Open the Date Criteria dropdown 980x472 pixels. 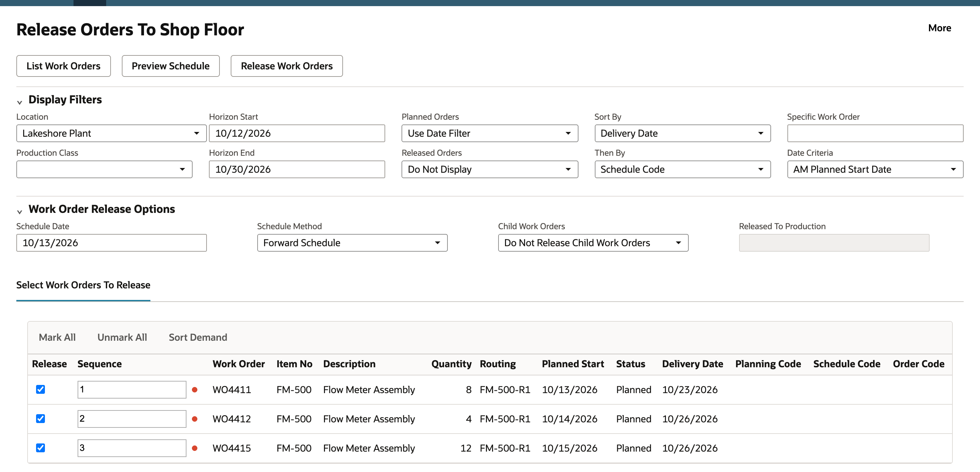875,169
